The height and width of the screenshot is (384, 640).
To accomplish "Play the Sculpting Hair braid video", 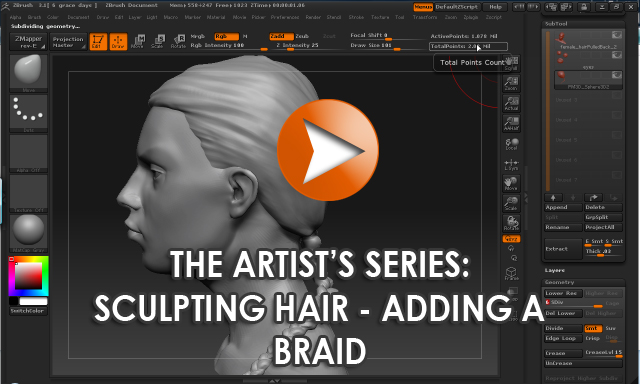I will tap(328, 150).
